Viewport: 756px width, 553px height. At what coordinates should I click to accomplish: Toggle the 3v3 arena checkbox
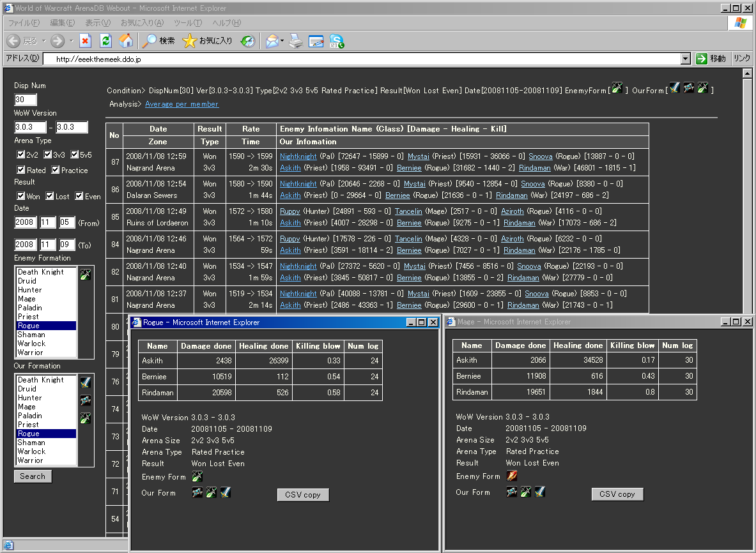pos(48,155)
